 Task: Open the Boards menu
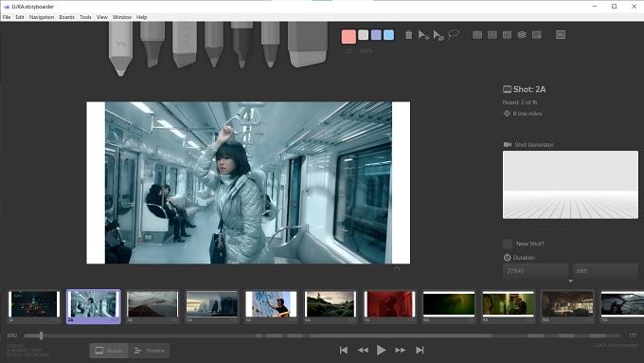[x=66, y=17]
